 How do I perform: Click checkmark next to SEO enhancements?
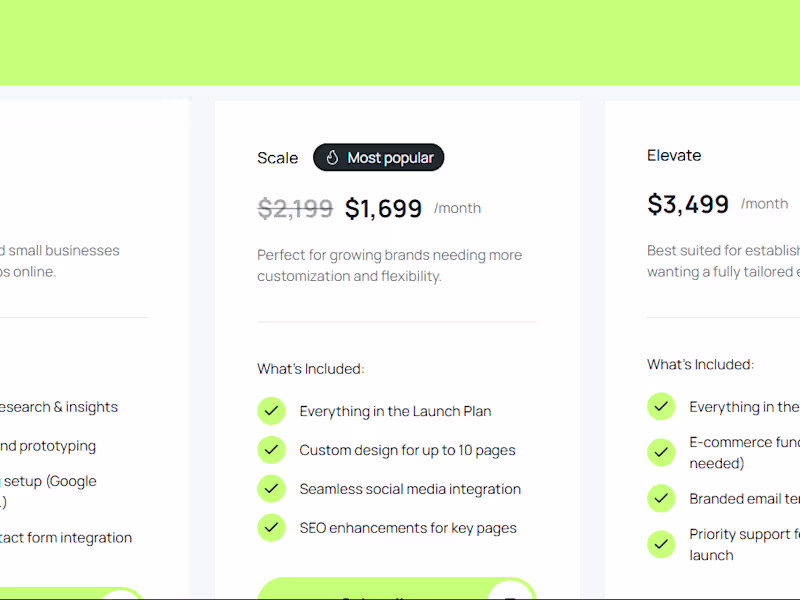(x=271, y=527)
